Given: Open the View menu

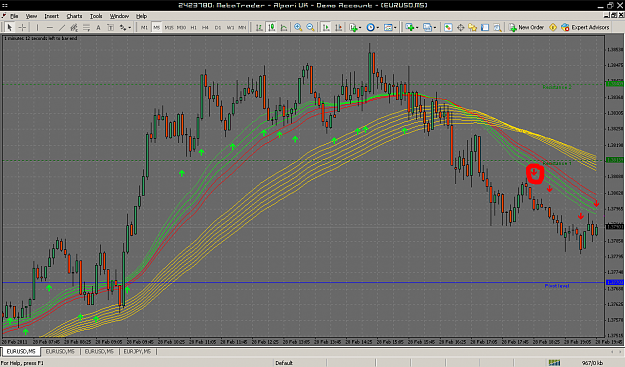Looking at the screenshot, I should [31, 16].
